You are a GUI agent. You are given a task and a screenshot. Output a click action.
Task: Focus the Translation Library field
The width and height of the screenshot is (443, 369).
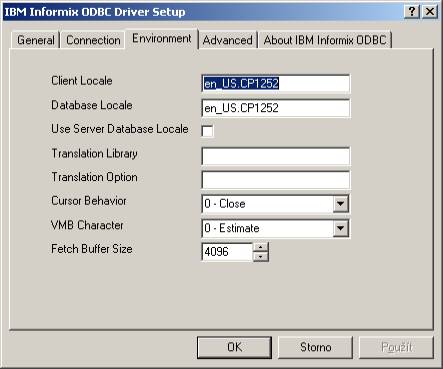tap(276, 156)
